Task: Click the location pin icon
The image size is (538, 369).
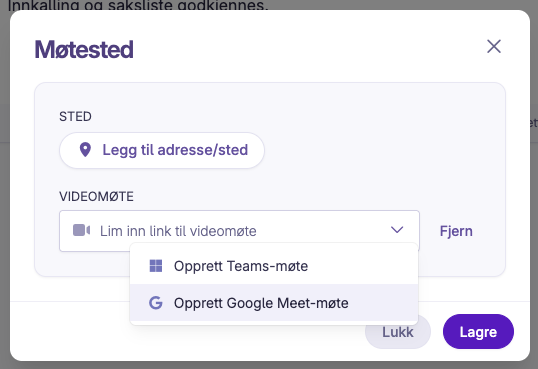Action: coord(85,150)
